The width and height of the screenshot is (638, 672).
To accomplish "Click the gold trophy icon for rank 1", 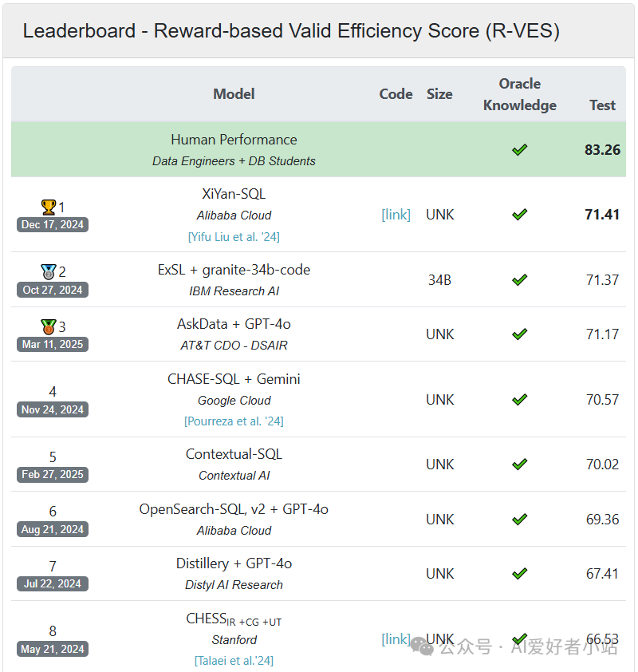I will (48, 208).
